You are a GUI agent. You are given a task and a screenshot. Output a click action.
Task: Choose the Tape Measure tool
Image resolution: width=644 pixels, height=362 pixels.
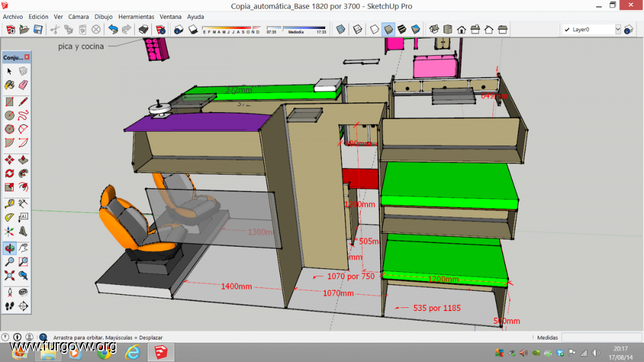(x=9, y=204)
